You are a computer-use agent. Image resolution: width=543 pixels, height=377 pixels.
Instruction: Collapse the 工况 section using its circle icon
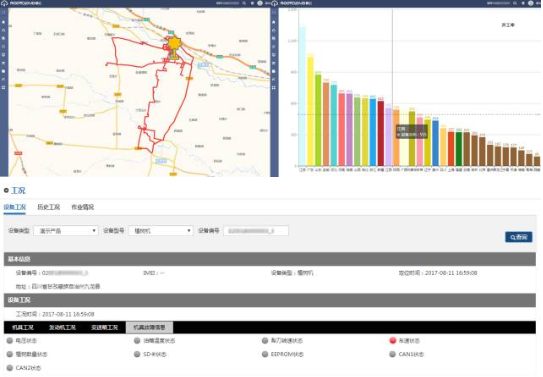tap(6, 190)
